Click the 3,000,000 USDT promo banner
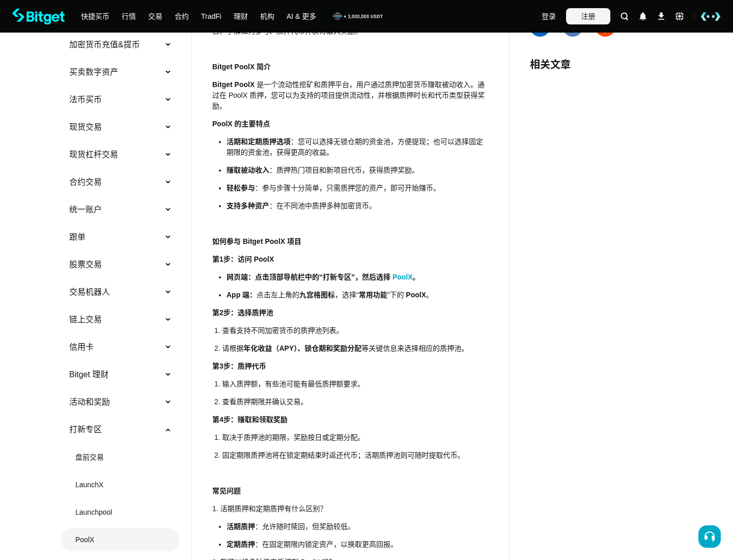This screenshot has height=560, width=733. pos(358,16)
